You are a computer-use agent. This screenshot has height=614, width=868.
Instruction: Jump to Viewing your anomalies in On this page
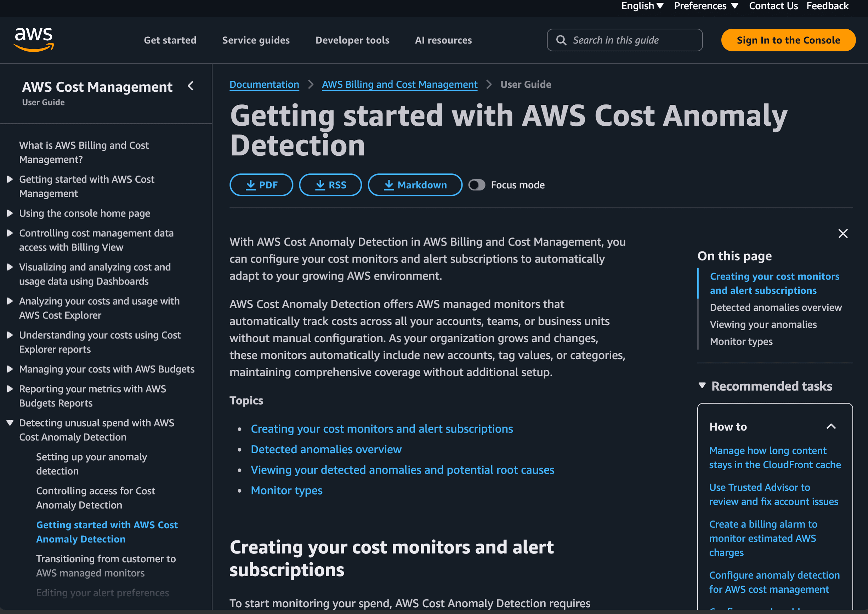point(763,325)
